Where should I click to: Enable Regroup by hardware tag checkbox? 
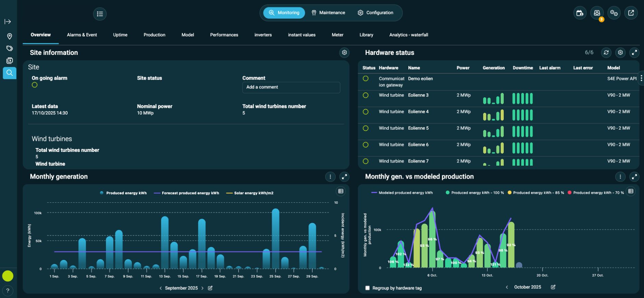click(368, 288)
